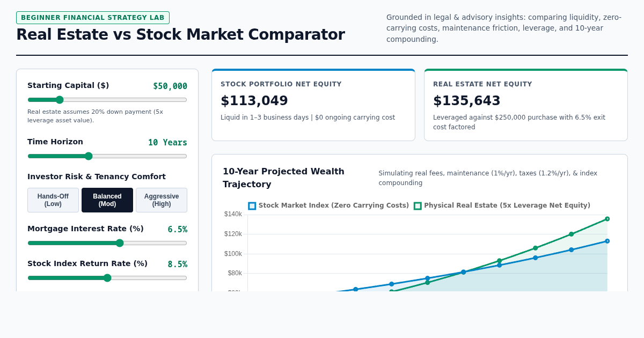The width and height of the screenshot is (644, 338).
Task: Click the 8.5% stock return value
Action: [178, 264]
